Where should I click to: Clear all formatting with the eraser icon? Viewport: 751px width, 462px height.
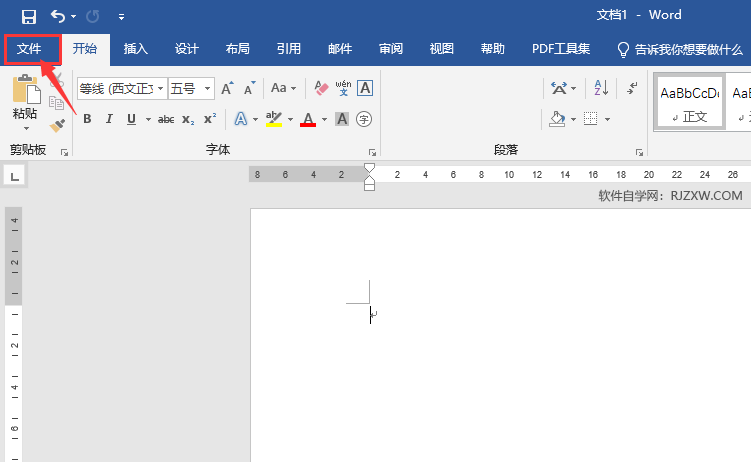point(321,88)
